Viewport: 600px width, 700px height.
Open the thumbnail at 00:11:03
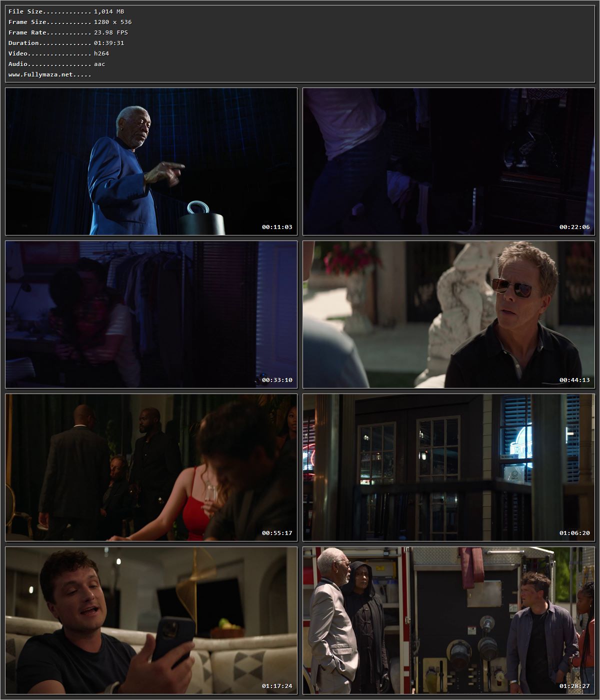pos(151,161)
